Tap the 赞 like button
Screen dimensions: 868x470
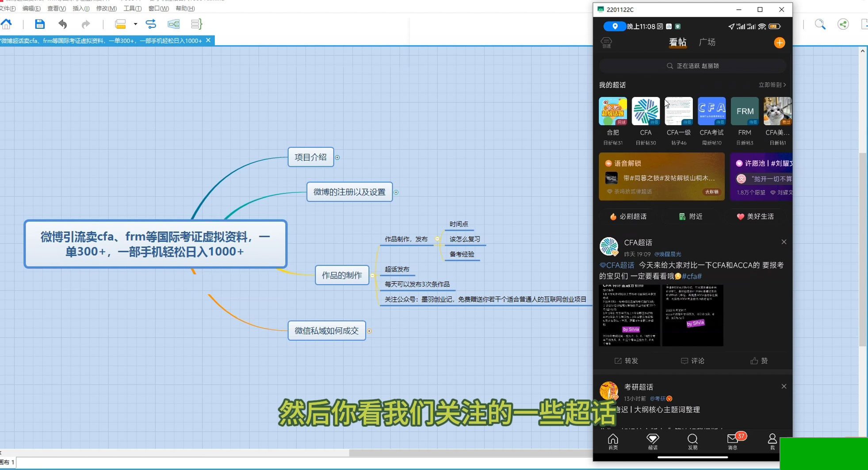coord(759,361)
